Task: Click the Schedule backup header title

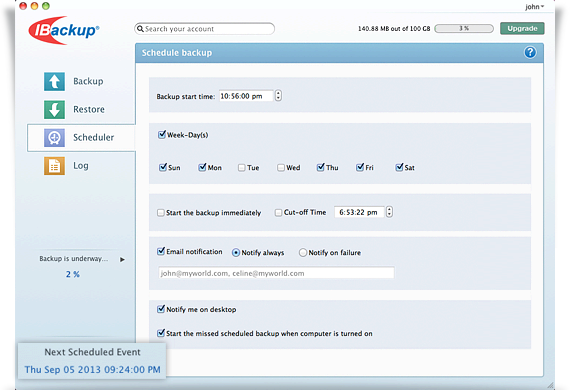Action: [x=177, y=53]
